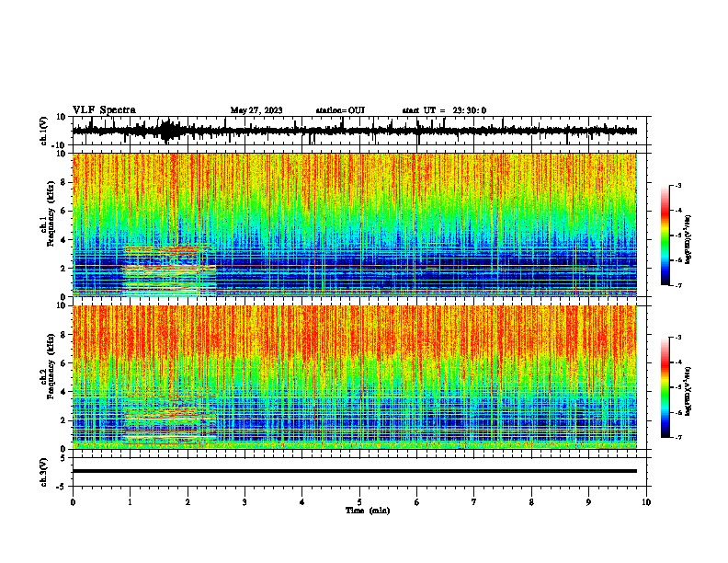The image size is (728, 563).
Task: Click the "station=OUI" header label
Action: pyautogui.click(x=340, y=110)
